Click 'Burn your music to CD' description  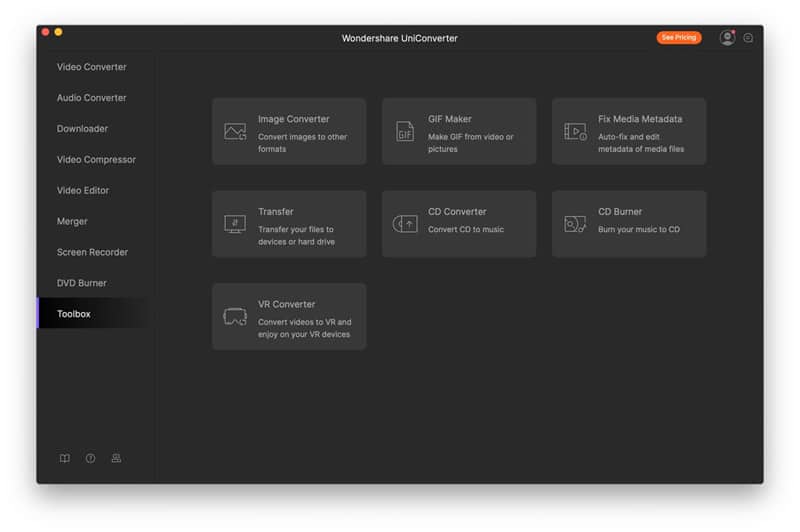click(639, 230)
